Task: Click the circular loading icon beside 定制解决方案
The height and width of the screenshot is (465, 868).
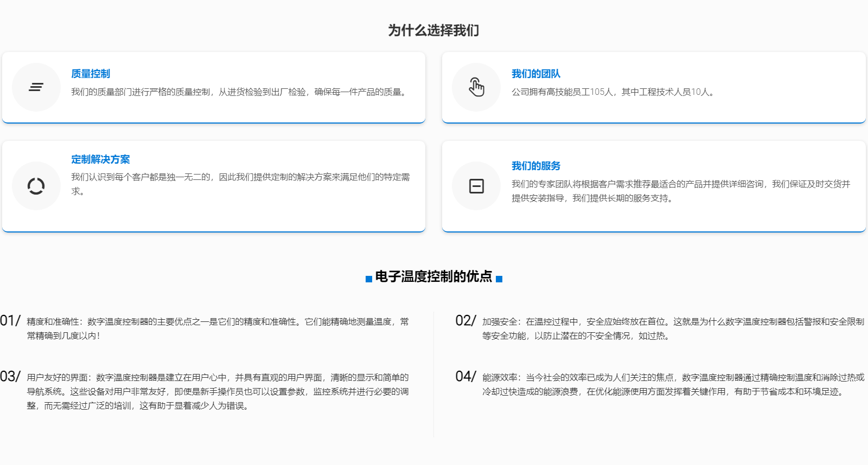Action: [36, 186]
